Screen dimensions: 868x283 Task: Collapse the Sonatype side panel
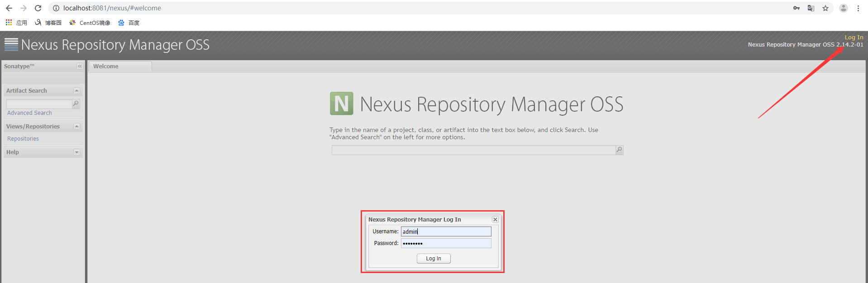point(80,66)
